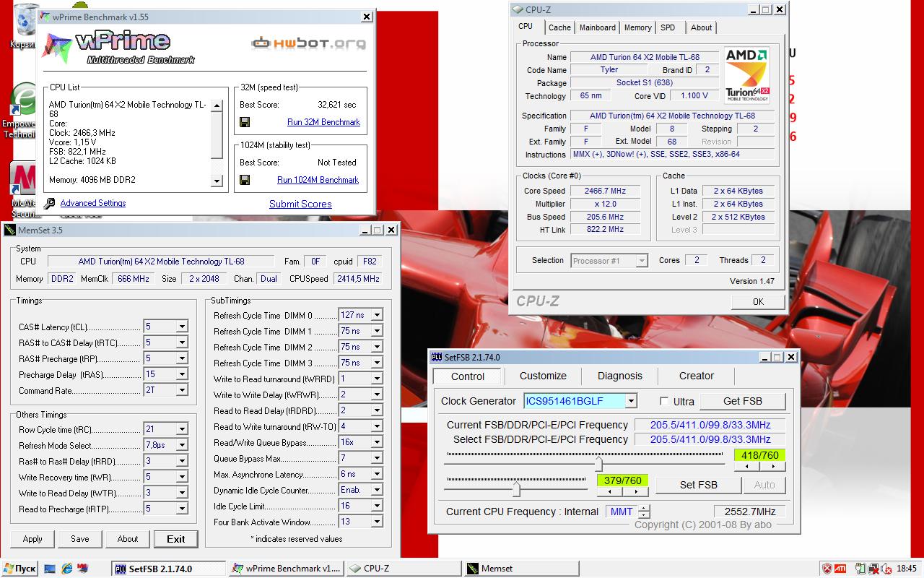924x578 pixels.
Task: Open the Start button on the taskbar
Action: (x=19, y=569)
